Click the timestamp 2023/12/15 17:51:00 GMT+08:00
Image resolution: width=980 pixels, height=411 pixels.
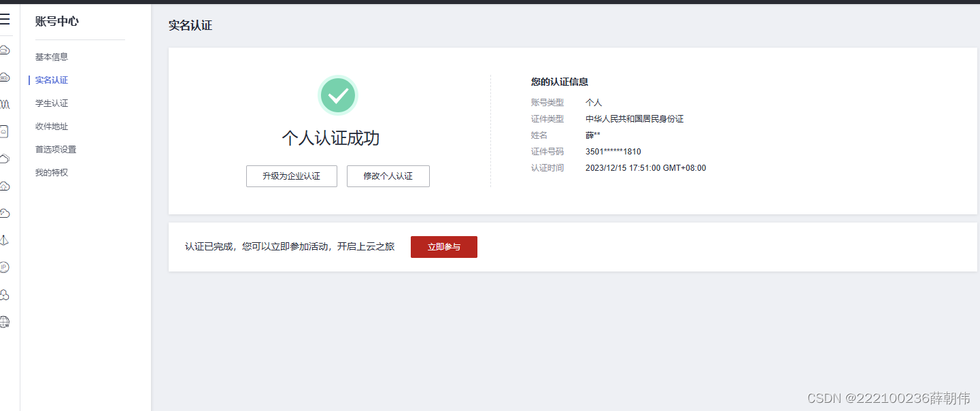[646, 168]
